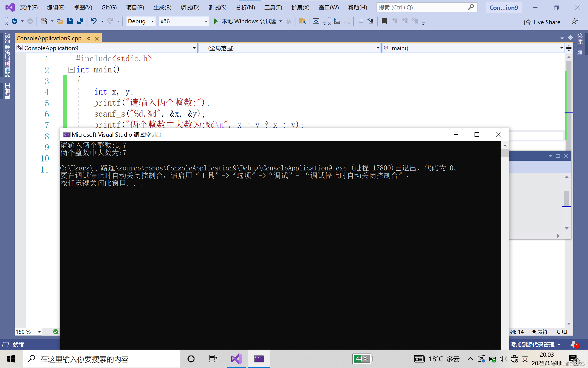588x368 pixels.
Task: Open the 视图(V) menu
Action: tap(83, 8)
